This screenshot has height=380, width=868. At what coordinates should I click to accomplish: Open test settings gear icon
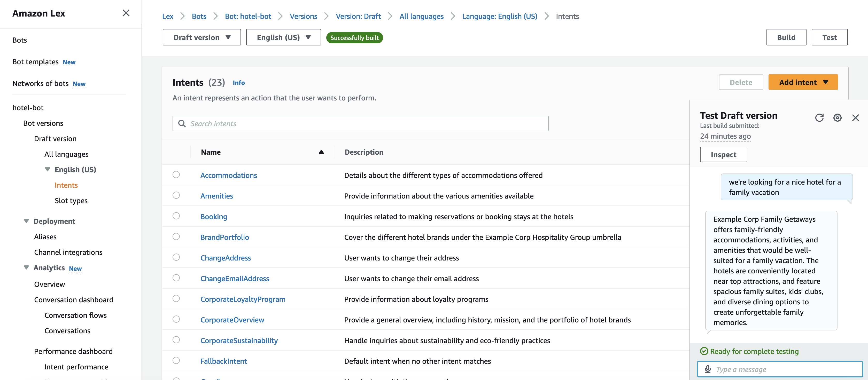(837, 117)
